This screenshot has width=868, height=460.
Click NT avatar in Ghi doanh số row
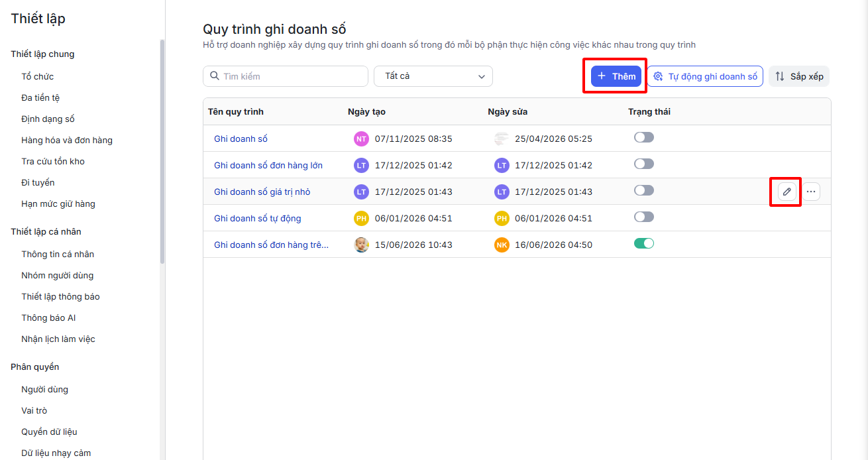(361, 139)
